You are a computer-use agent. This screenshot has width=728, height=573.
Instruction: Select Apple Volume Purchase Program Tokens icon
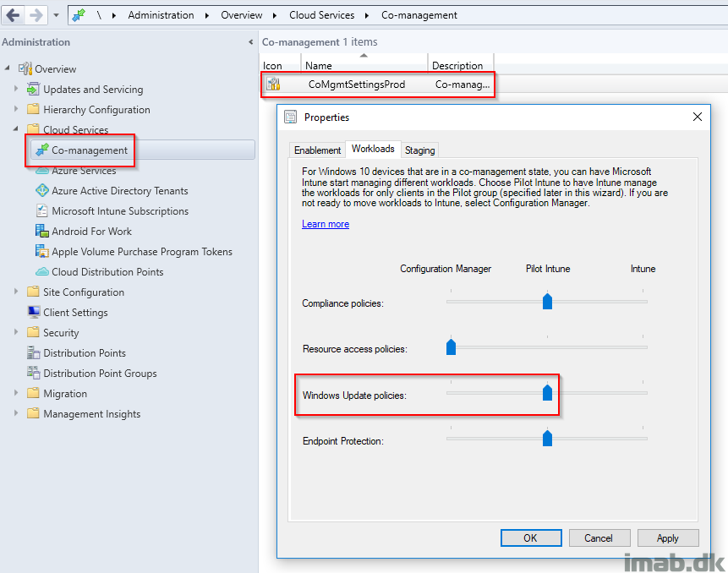click(42, 251)
